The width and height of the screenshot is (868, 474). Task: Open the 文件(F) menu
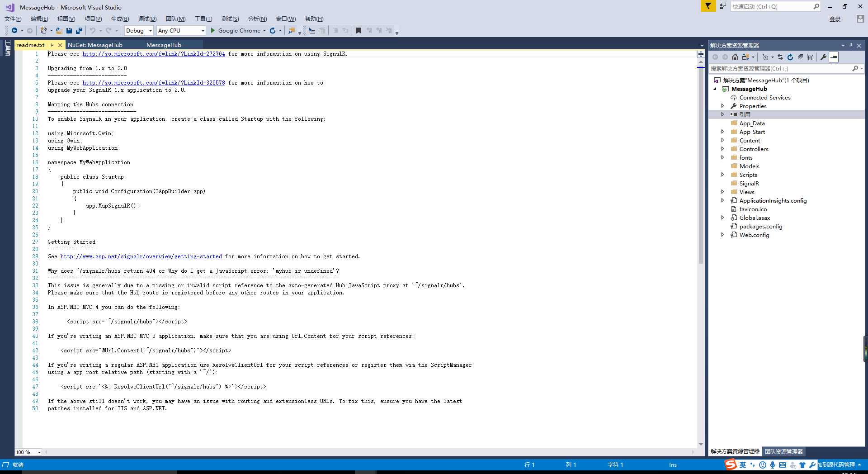(x=13, y=19)
